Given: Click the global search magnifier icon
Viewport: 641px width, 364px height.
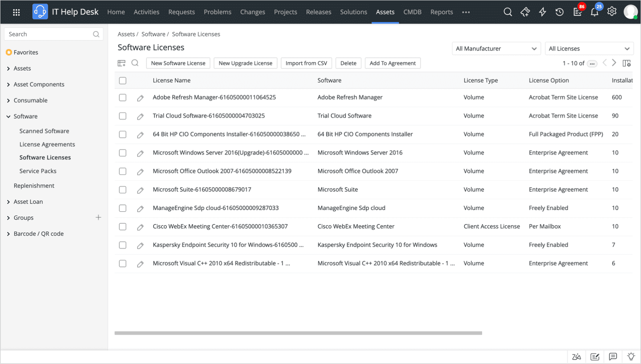Looking at the screenshot, I should [507, 12].
